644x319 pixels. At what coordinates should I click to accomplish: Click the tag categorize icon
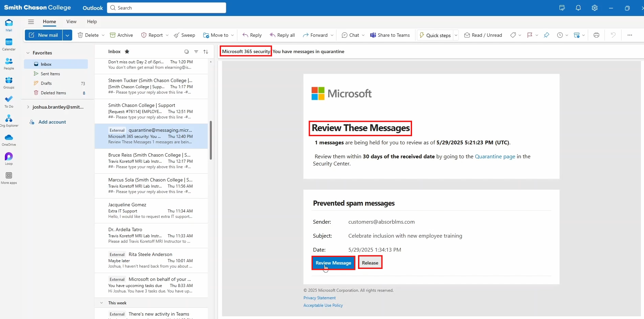point(513,35)
